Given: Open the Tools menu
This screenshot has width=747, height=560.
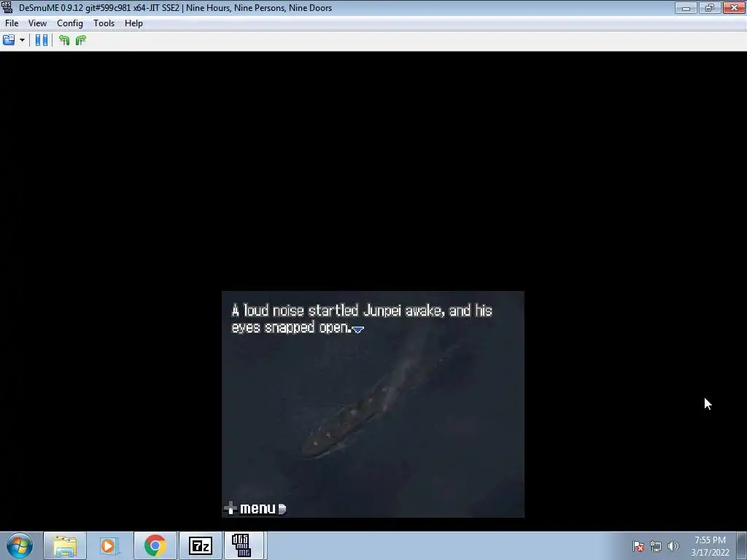Looking at the screenshot, I should tap(104, 23).
